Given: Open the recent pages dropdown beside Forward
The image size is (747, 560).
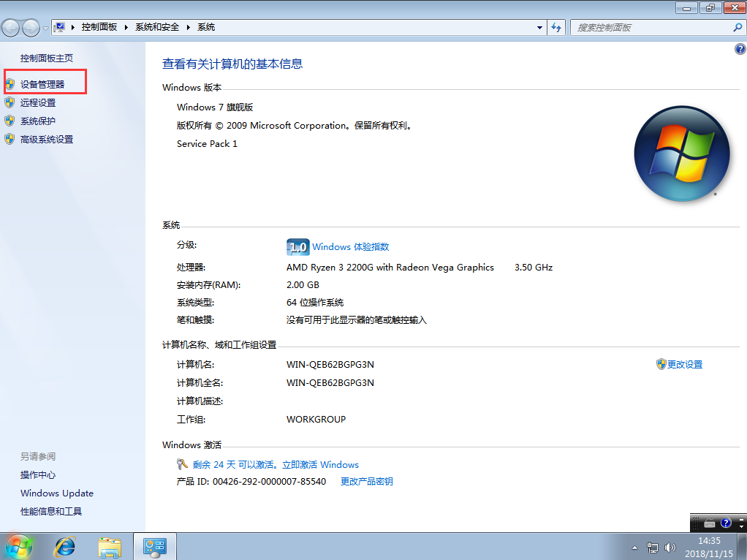Looking at the screenshot, I should tap(46, 28).
